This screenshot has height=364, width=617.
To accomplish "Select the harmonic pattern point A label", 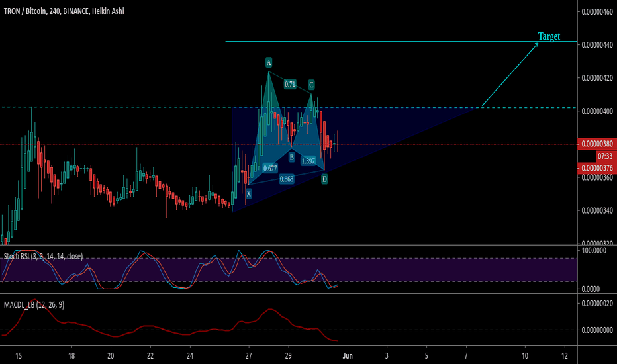I will coord(269,62).
